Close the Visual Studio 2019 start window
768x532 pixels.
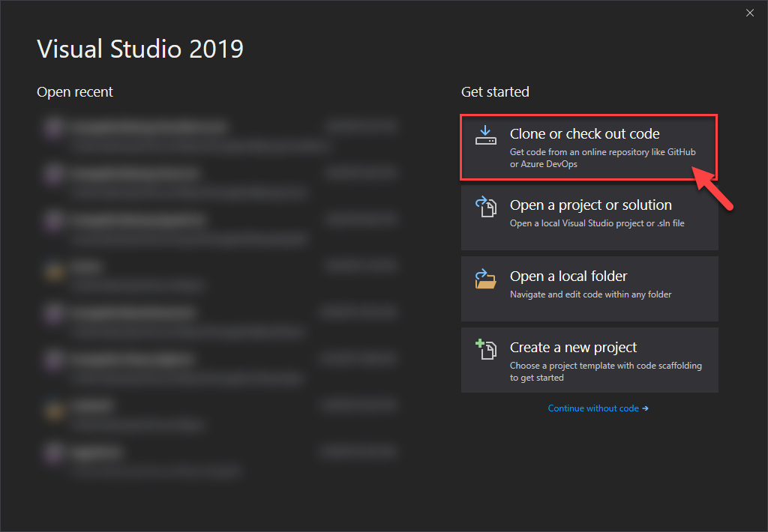click(749, 13)
